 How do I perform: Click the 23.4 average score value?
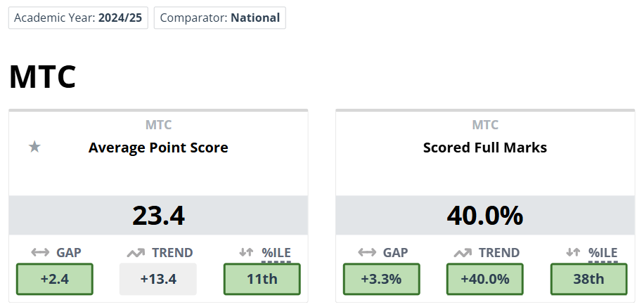click(158, 215)
